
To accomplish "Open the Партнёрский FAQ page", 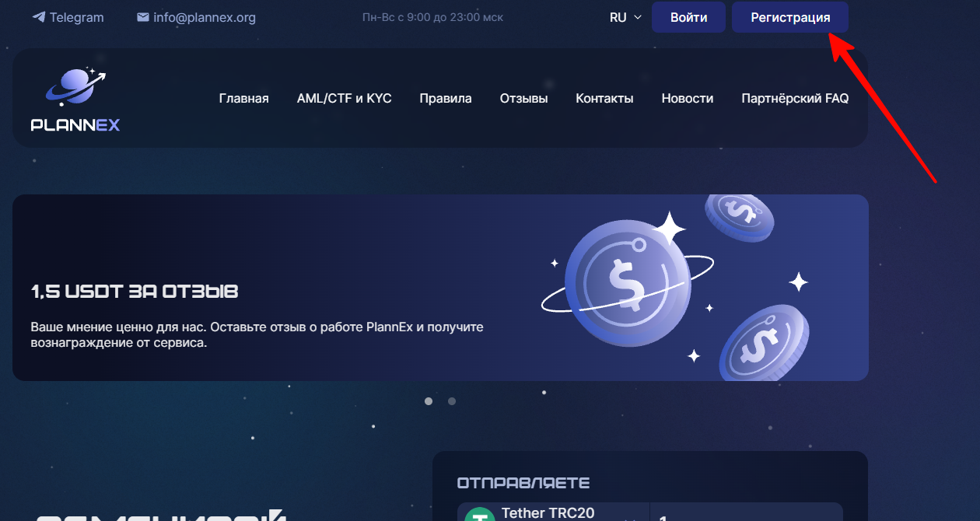I will 795,98.
